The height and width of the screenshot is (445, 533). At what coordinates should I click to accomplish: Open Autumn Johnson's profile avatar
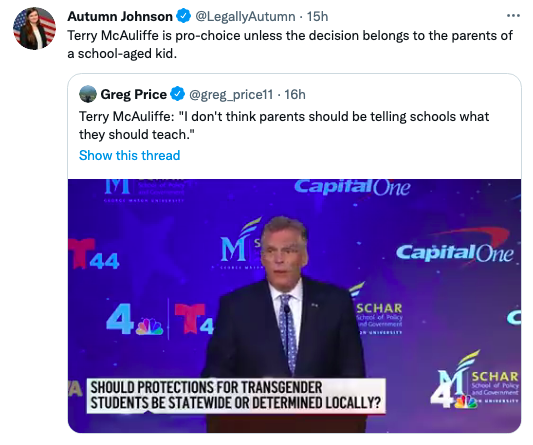(x=34, y=29)
